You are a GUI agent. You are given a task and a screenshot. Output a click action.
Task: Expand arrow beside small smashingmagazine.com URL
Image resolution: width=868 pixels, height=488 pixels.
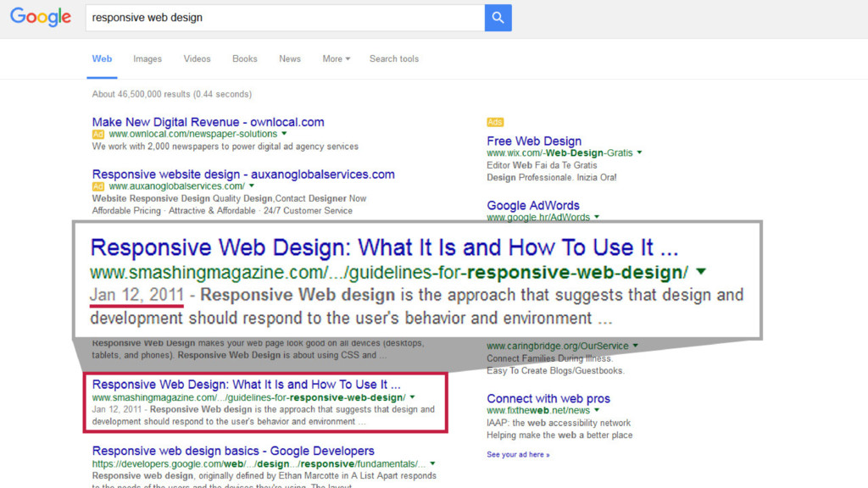413,397
